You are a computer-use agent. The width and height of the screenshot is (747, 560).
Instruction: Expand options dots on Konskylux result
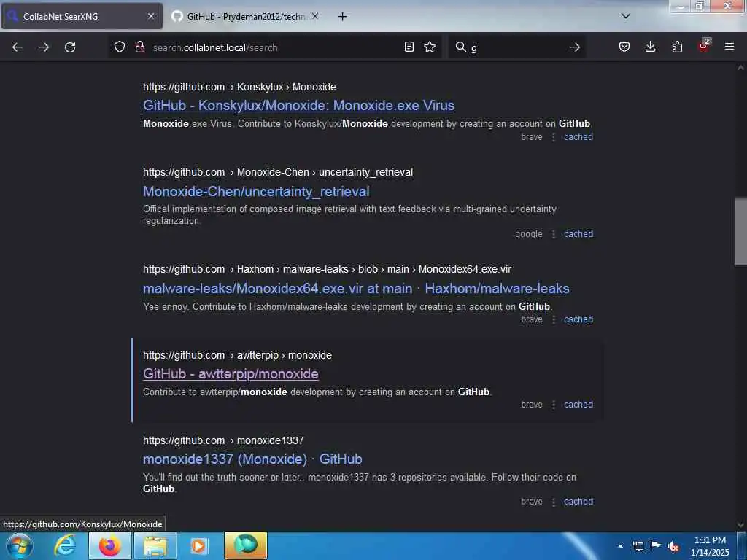click(x=554, y=137)
